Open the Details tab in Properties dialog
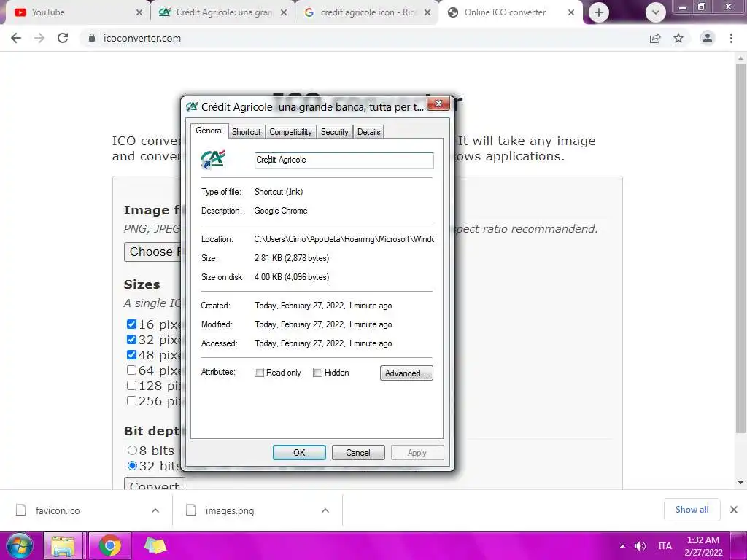The height and width of the screenshot is (560, 747). pos(368,132)
